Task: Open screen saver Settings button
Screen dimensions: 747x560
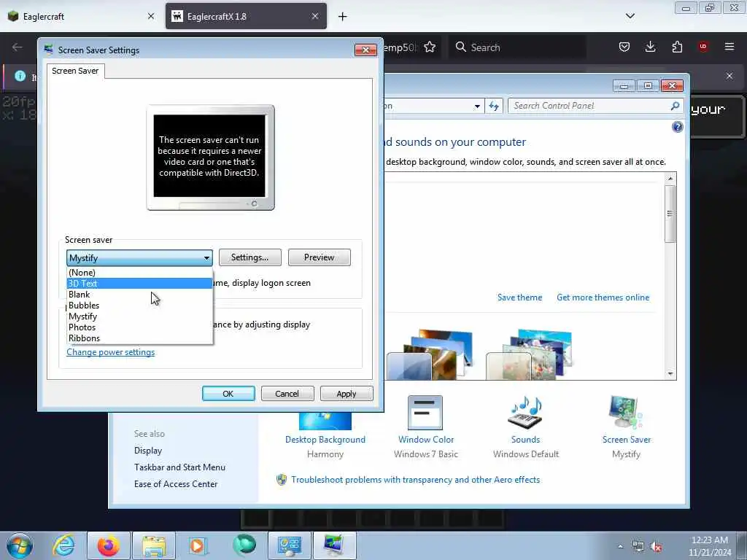Action: [x=249, y=257]
